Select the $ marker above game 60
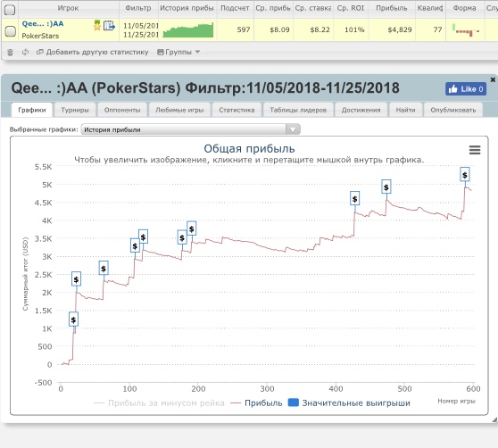This screenshot has width=498, height=448. [x=104, y=269]
